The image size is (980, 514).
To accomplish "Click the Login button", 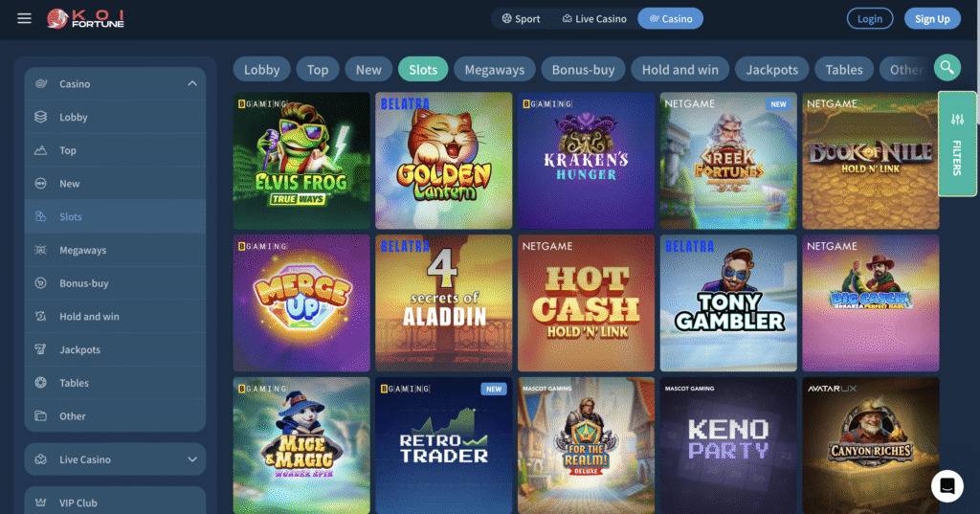I will click(869, 19).
